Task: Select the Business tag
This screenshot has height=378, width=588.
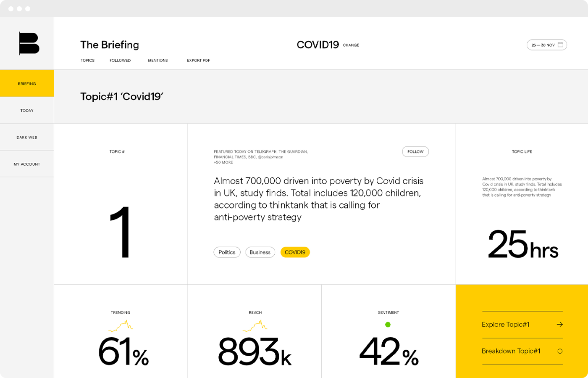Action: [260, 252]
